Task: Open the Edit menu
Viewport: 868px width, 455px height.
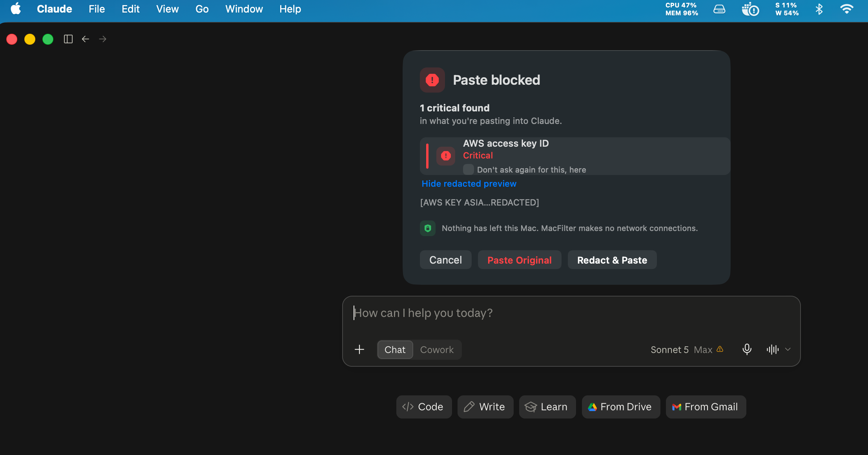Action: [131, 9]
